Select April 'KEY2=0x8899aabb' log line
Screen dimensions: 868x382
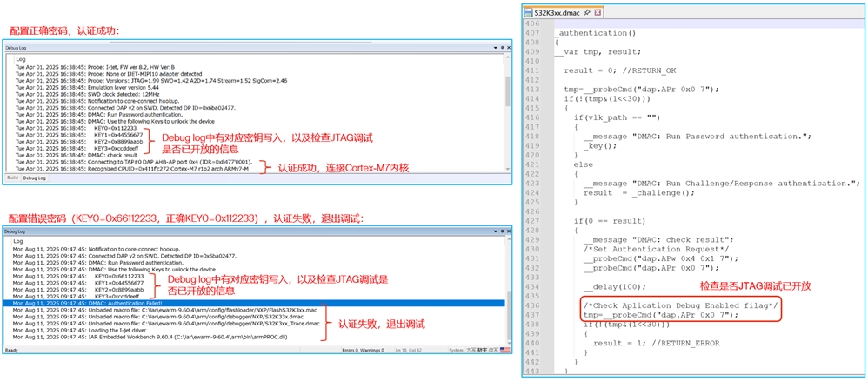pos(79,141)
